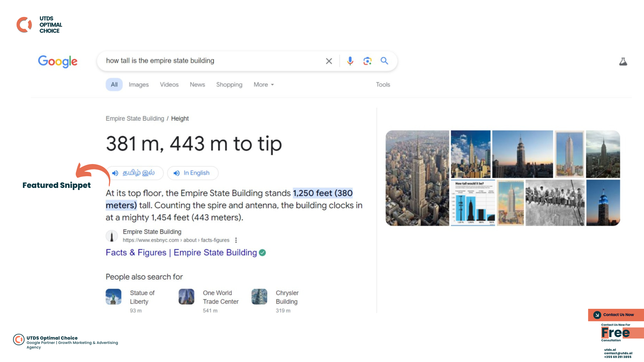The height and width of the screenshot is (362, 644).
Task: Click the Empire State Building breadcrumb
Action: coord(135,119)
